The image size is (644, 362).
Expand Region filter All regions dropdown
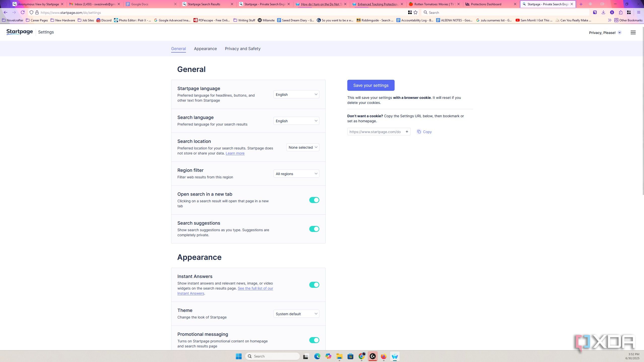(x=296, y=174)
